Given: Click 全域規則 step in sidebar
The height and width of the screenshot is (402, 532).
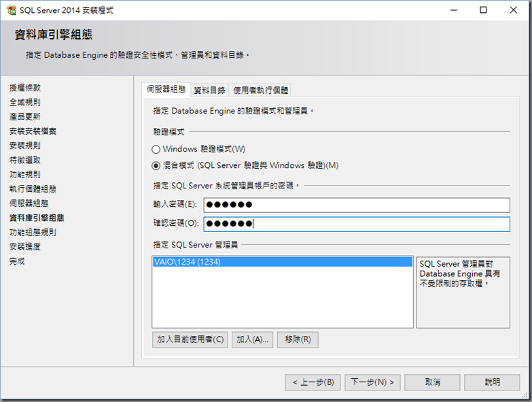Looking at the screenshot, I should (x=25, y=102).
